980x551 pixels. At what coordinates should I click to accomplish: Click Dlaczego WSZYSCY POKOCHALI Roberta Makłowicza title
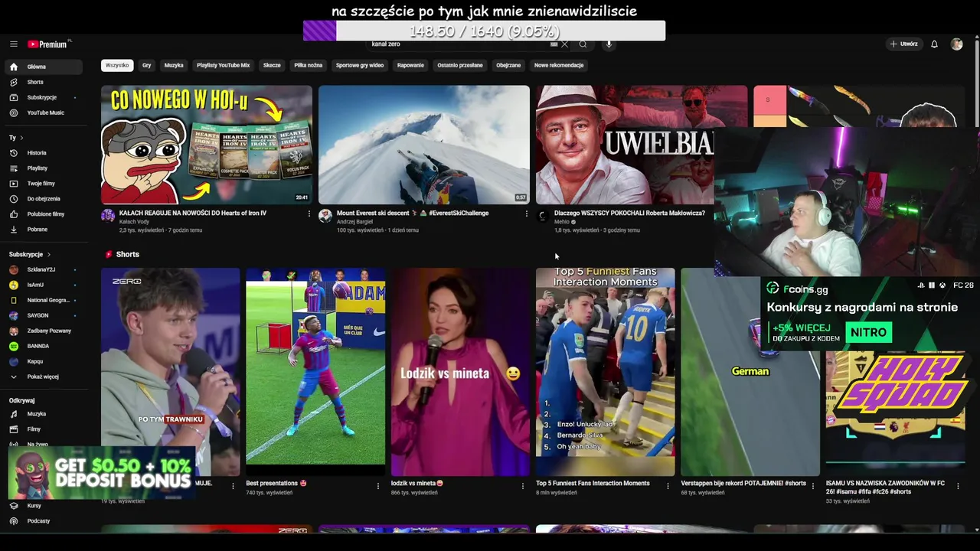(x=629, y=214)
